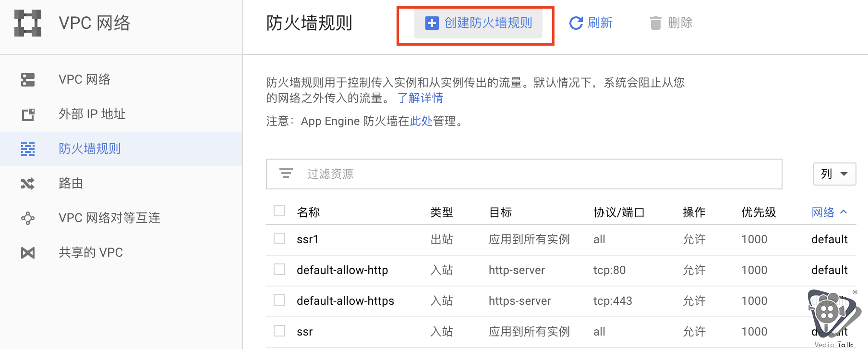Focus the 过滤资源 filter field
The image size is (868, 349).
tap(524, 174)
